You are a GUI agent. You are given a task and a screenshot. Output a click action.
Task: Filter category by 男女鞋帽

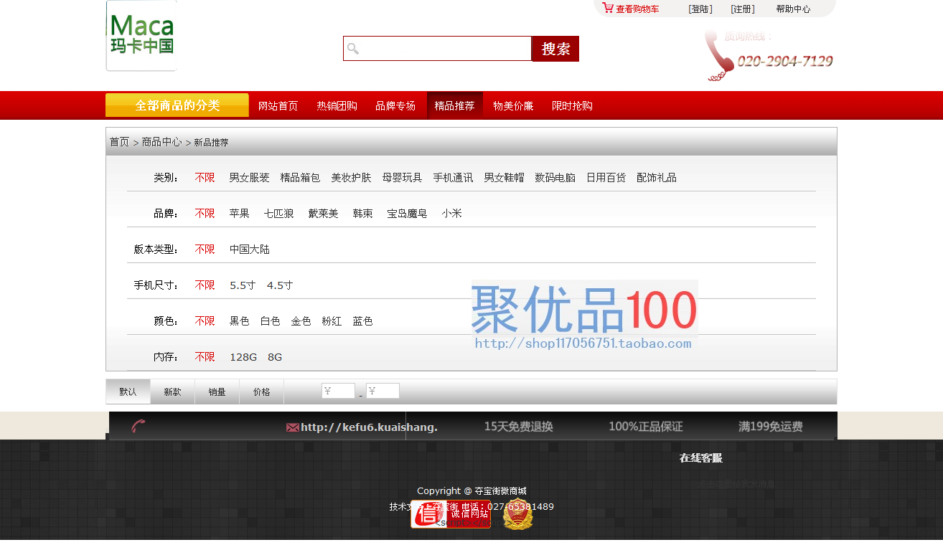[504, 177]
